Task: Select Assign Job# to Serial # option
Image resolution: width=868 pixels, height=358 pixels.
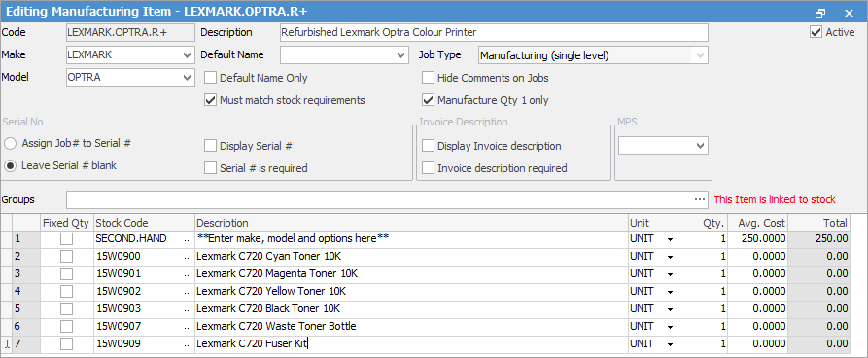Action: point(10,143)
